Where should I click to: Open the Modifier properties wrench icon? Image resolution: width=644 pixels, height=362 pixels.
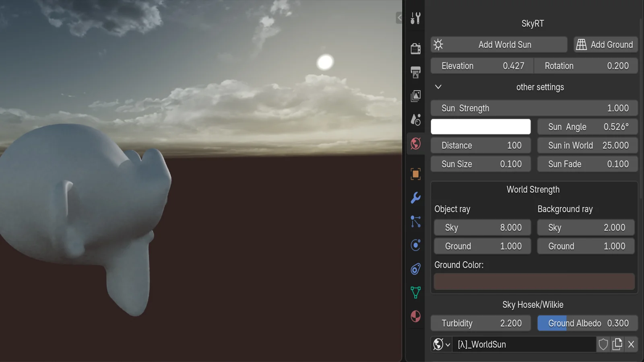tap(415, 198)
